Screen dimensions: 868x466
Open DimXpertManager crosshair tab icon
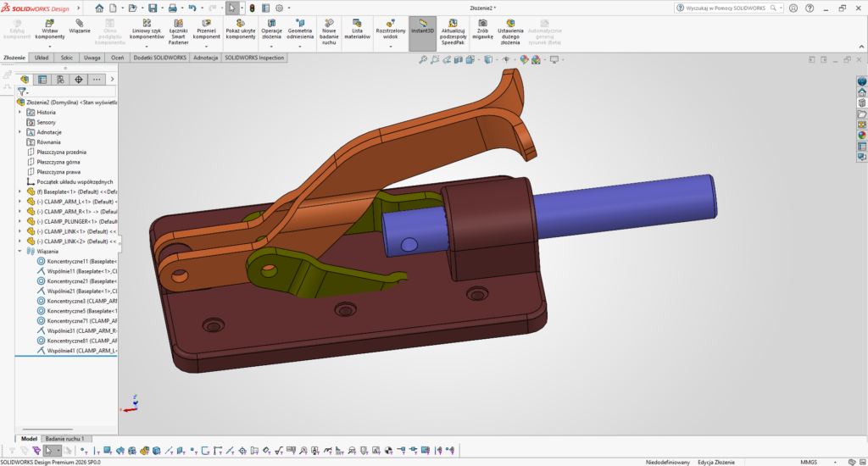pyautogui.click(x=79, y=80)
